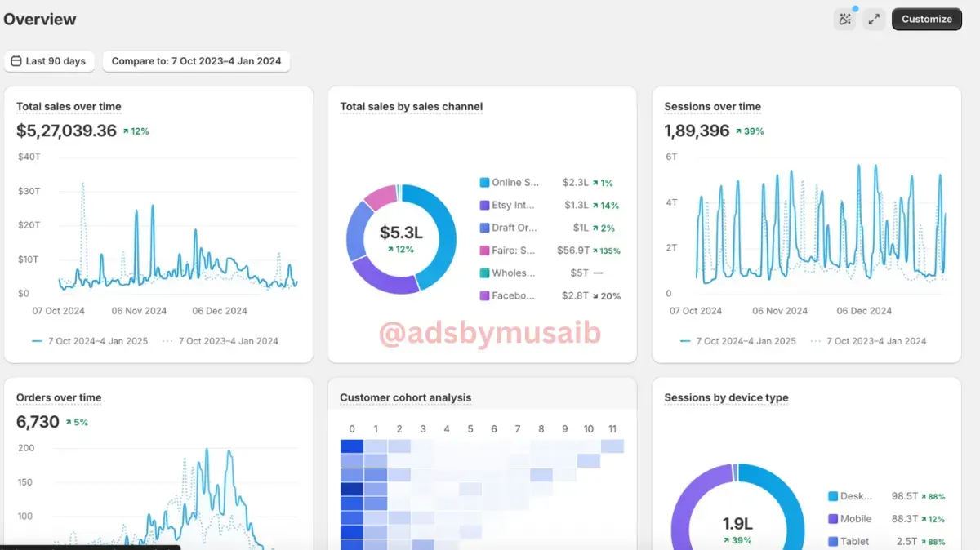
Task: Click the Facebook legend entry in channel list
Action: coord(550,296)
